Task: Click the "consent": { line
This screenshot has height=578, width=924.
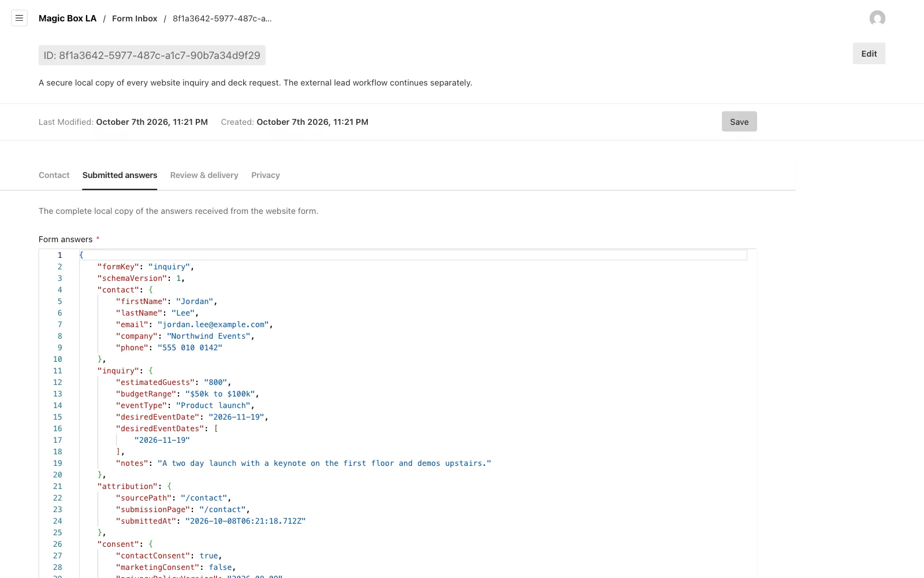Action: coord(125,544)
